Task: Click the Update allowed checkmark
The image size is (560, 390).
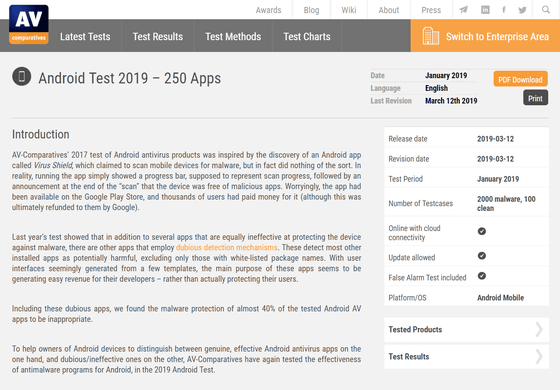Action: point(482,256)
